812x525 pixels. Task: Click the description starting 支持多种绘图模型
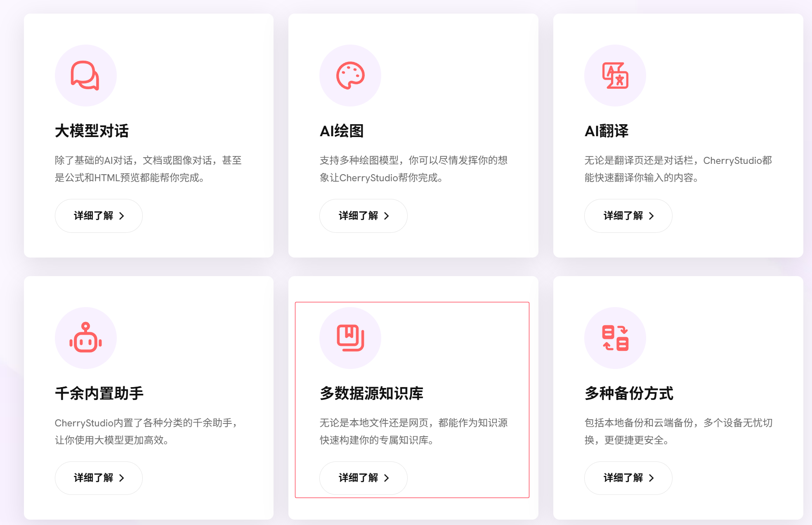(x=413, y=169)
